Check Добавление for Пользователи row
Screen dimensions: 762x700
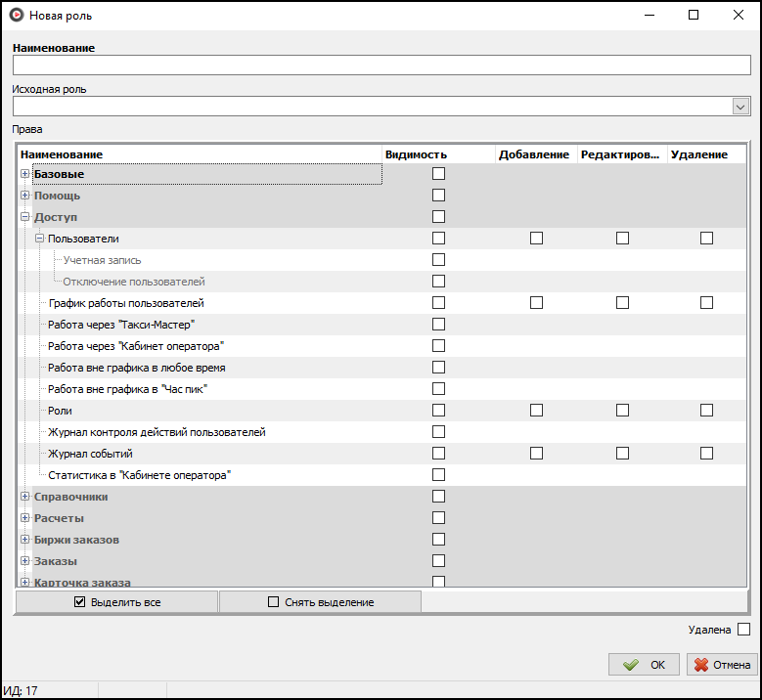click(536, 239)
